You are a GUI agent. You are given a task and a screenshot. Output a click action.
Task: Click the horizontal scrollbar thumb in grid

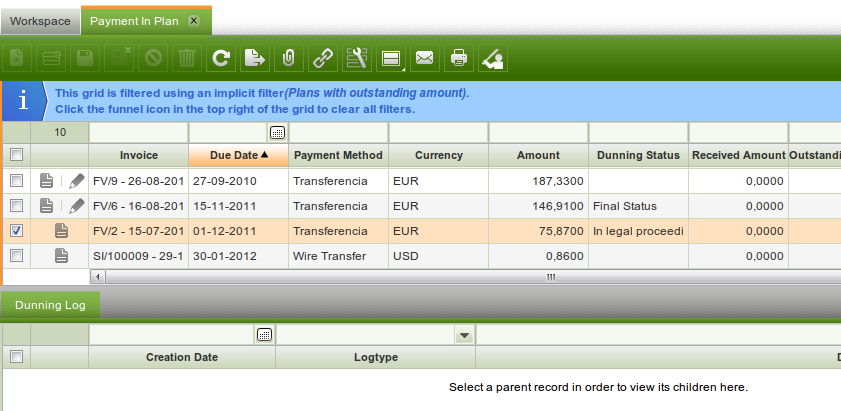(x=551, y=277)
